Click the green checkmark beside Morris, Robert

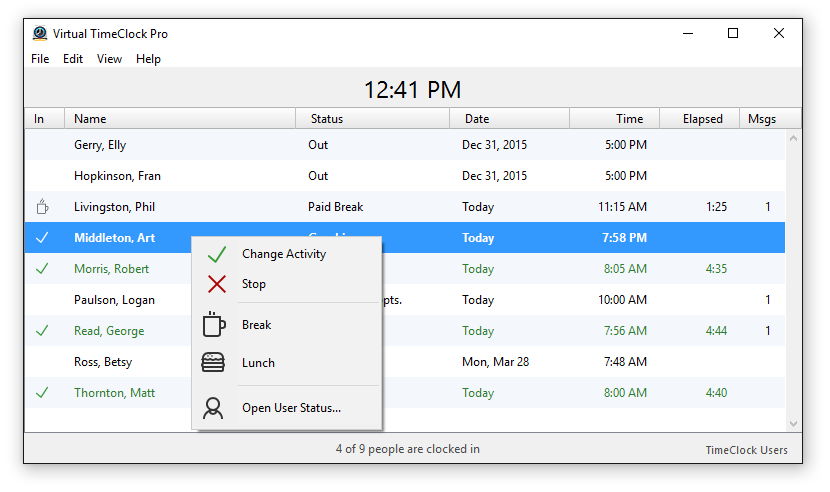pos(42,269)
